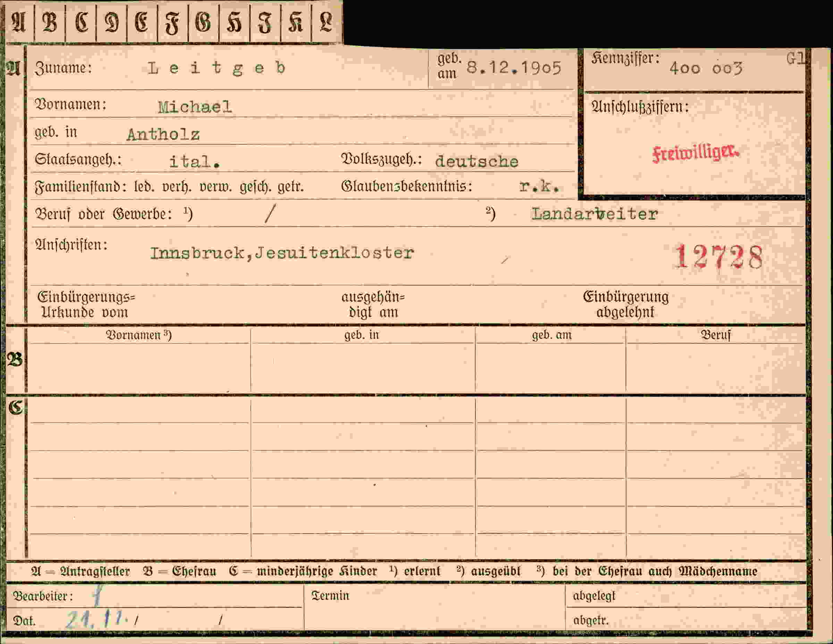Click the footnote "bei der Ehefrau auch Mädchenname"

[655, 571]
